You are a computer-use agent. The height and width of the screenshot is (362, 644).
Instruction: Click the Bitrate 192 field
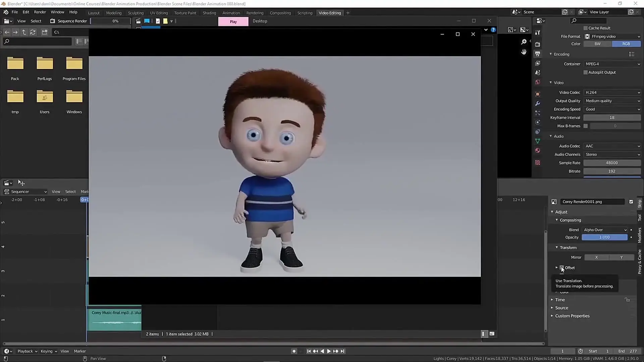tap(612, 171)
